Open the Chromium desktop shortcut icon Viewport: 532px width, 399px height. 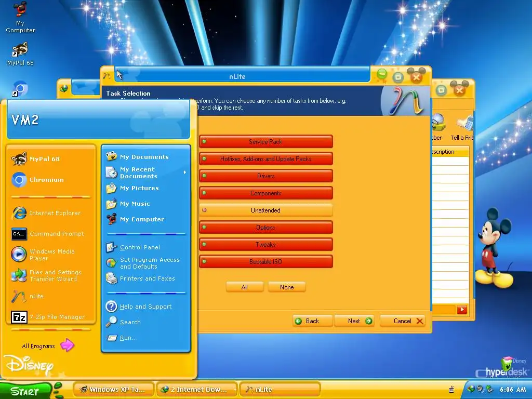point(20,88)
